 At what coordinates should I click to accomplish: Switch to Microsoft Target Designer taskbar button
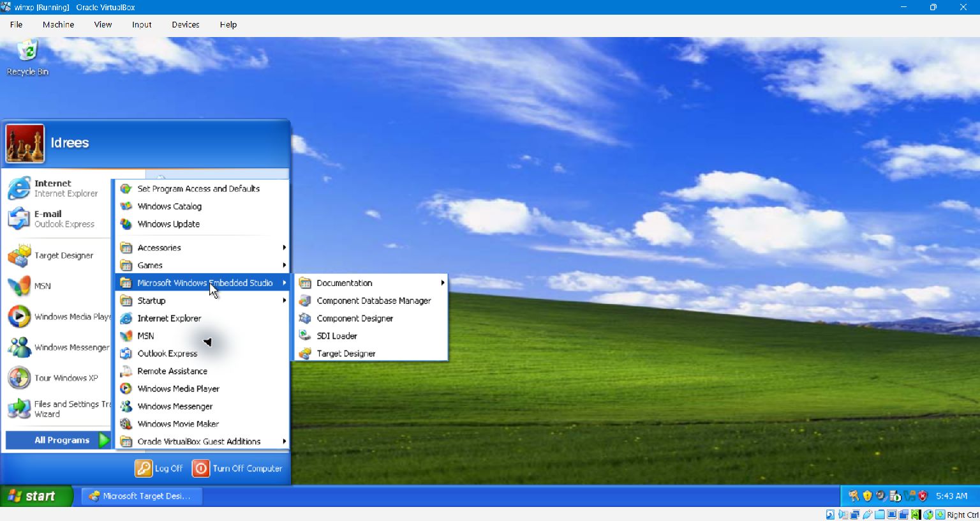point(142,496)
